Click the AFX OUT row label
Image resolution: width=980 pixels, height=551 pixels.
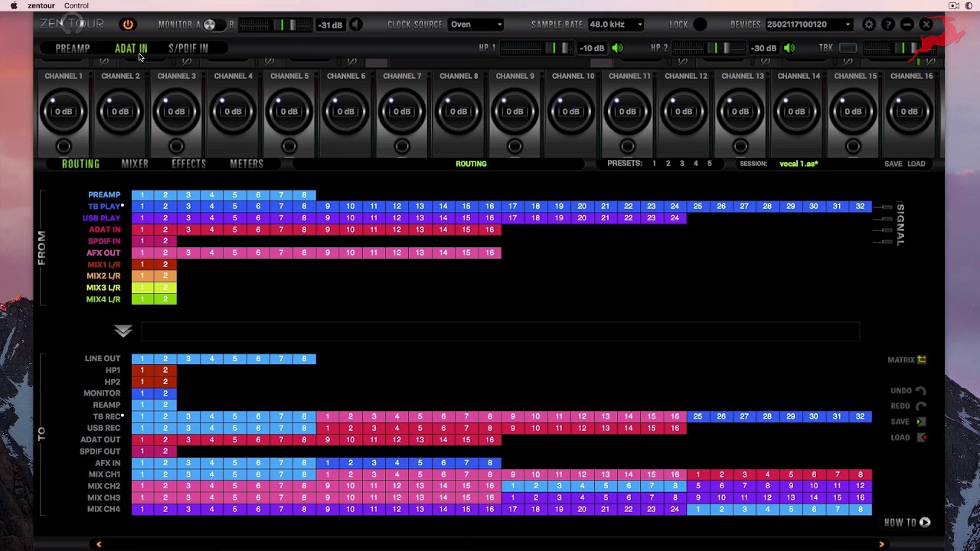click(103, 253)
